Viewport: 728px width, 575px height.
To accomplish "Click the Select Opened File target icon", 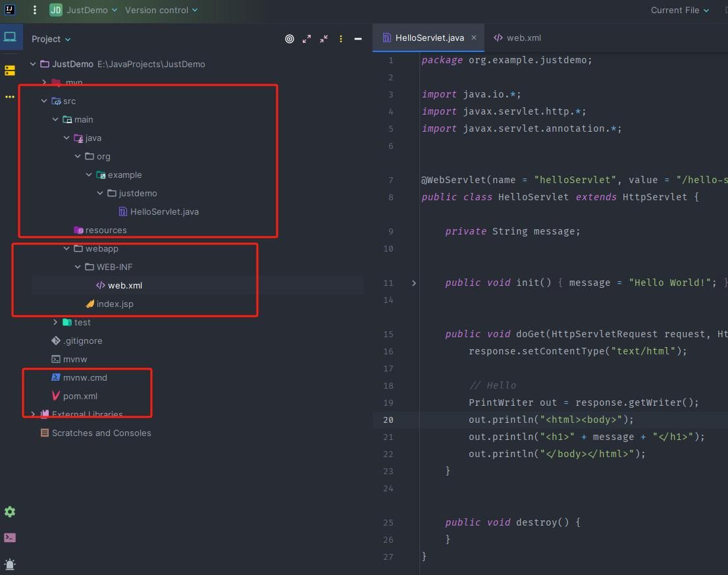I will [289, 39].
